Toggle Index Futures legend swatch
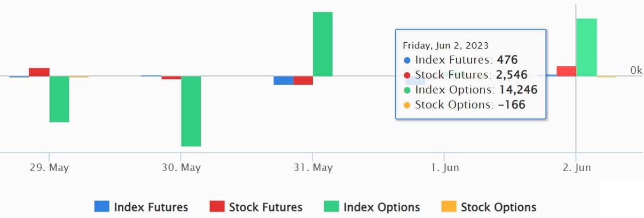The height and width of the screenshot is (218, 644). (101, 206)
